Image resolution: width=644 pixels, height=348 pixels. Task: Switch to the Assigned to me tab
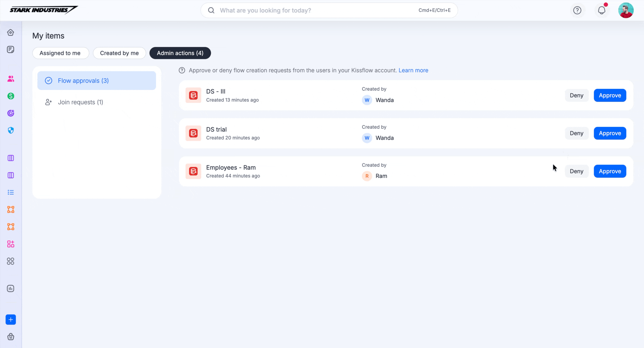(x=60, y=53)
